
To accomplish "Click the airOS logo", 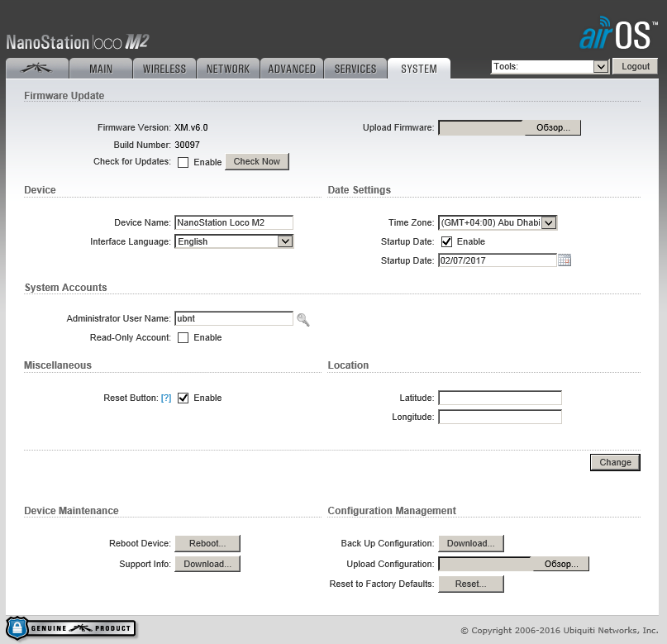I will pyautogui.click(x=618, y=33).
